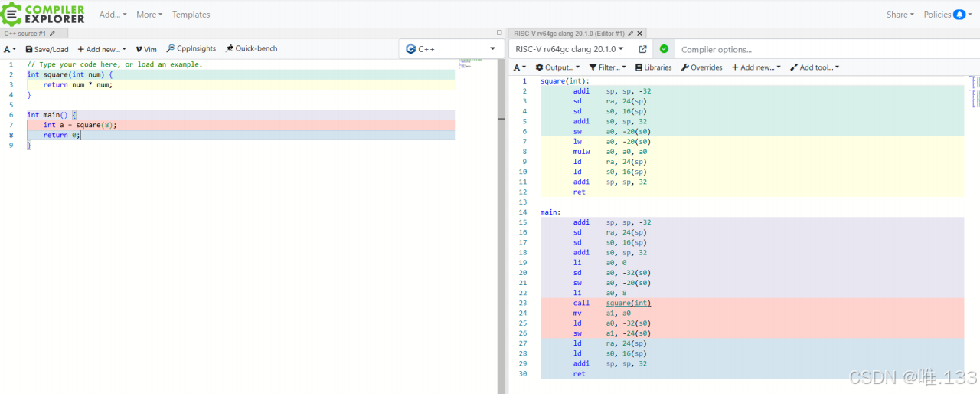
Task: Click the C++ language logo icon
Action: point(410,49)
